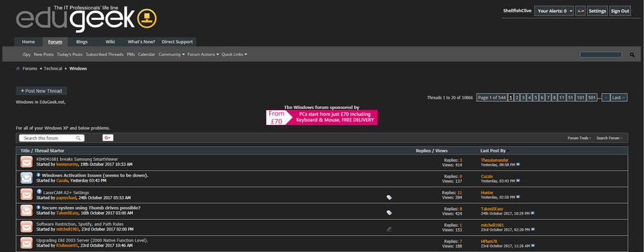The height and width of the screenshot is (252, 644).
Task: Jump to Last page of threads
Action: click(x=618, y=97)
